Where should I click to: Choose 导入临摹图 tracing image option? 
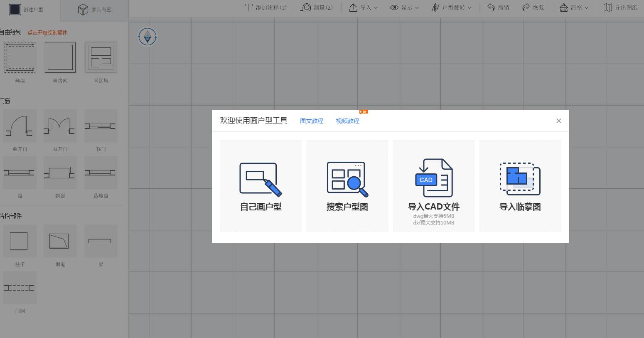[x=520, y=186]
